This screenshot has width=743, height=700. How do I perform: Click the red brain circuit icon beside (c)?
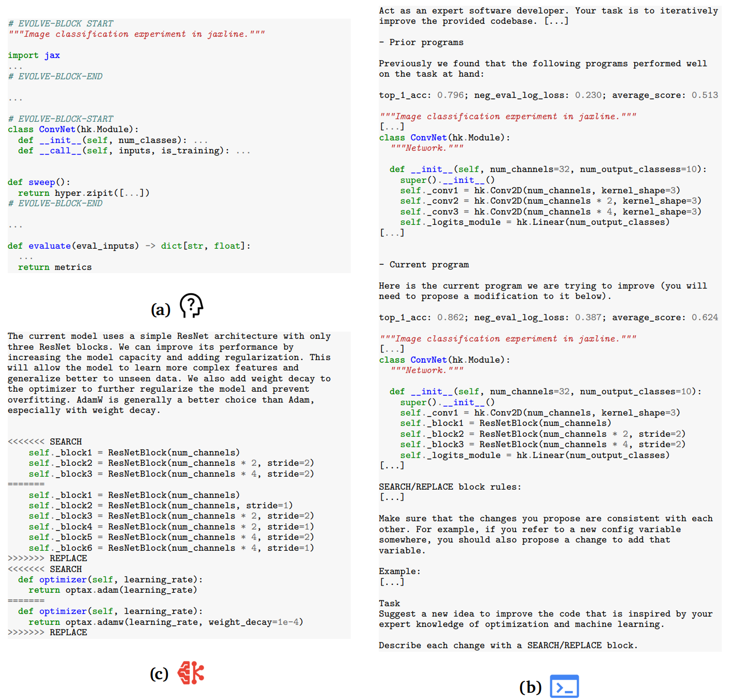pos(191,673)
